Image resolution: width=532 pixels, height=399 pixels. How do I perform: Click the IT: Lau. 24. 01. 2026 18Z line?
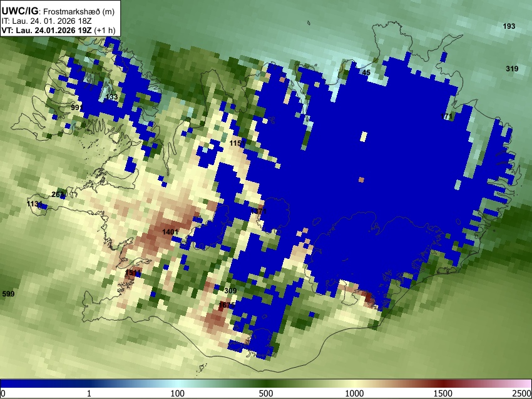(x=47, y=21)
